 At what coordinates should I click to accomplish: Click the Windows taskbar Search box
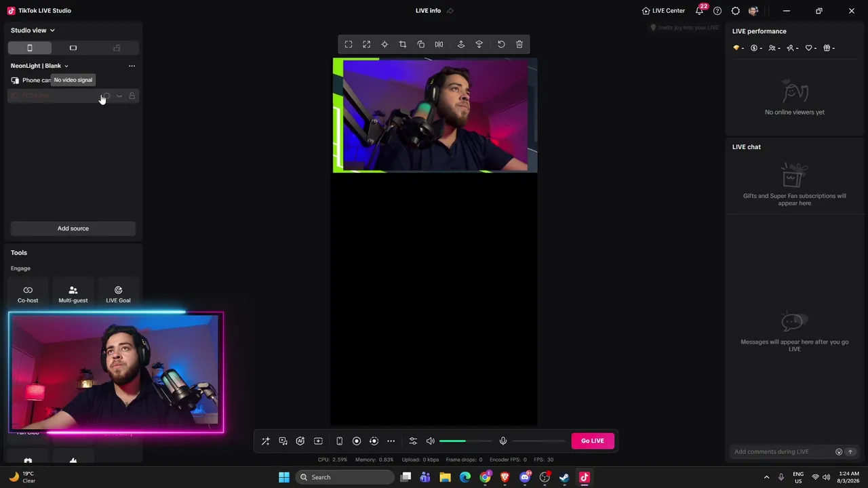pos(345,477)
